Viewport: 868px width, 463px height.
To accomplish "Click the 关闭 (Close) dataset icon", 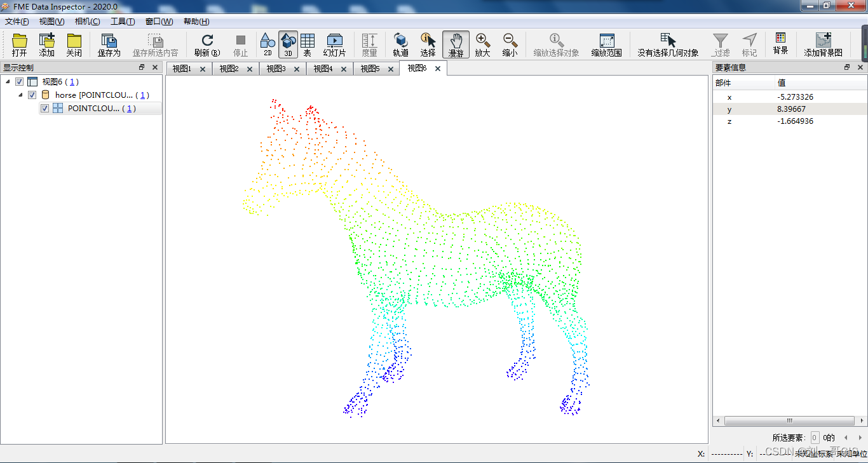I will pos(74,44).
